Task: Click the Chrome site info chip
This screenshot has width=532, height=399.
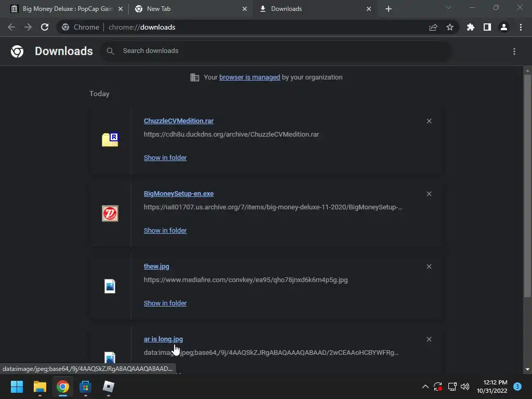Action: click(81, 27)
